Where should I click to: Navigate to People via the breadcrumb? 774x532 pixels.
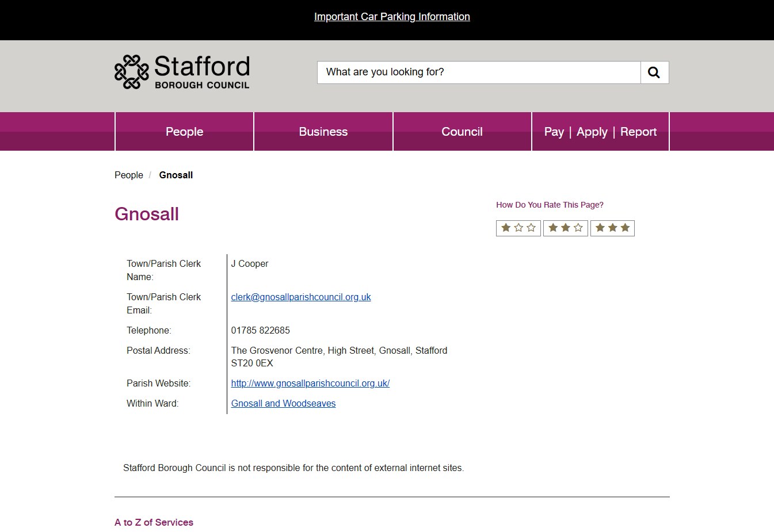[128, 175]
